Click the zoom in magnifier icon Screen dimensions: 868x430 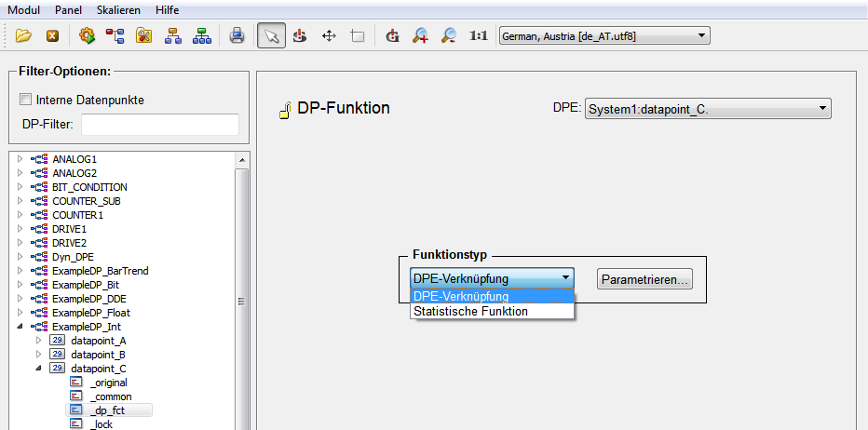point(420,36)
